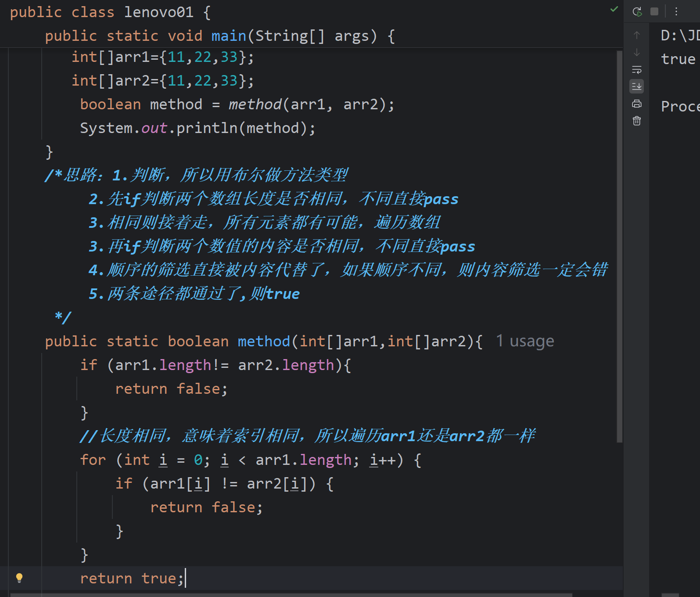Toggle soft-wrap in the run console
700x597 pixels.
point(637,69)
